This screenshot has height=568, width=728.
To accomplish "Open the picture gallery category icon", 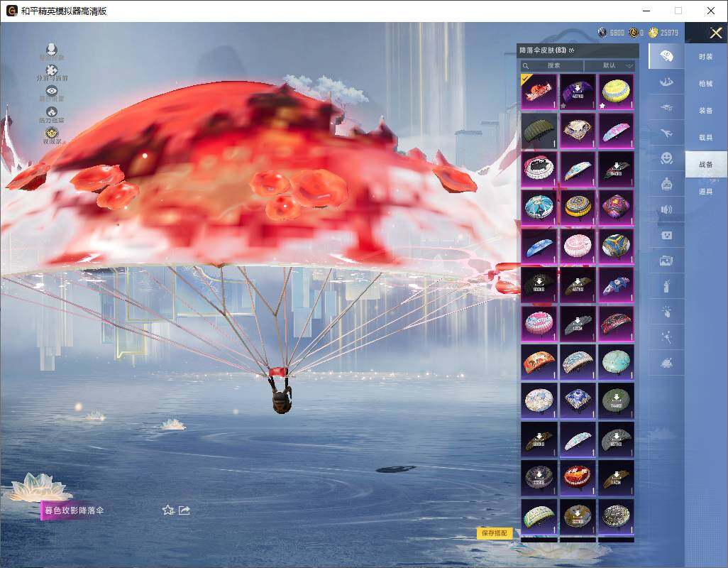I will pos(667,261).
